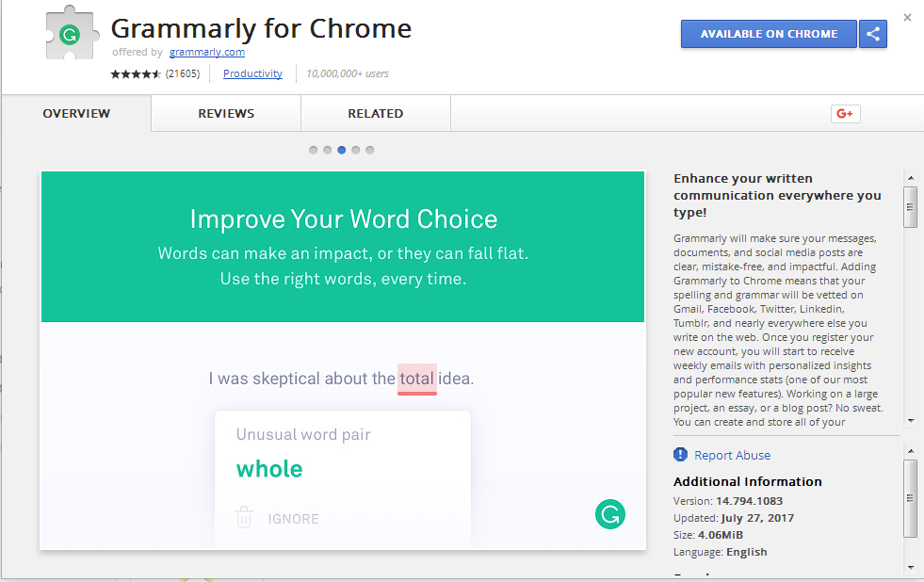The image size is (924, 582).
Task: Click the Available on Chrome button
Action: point(769,34)
